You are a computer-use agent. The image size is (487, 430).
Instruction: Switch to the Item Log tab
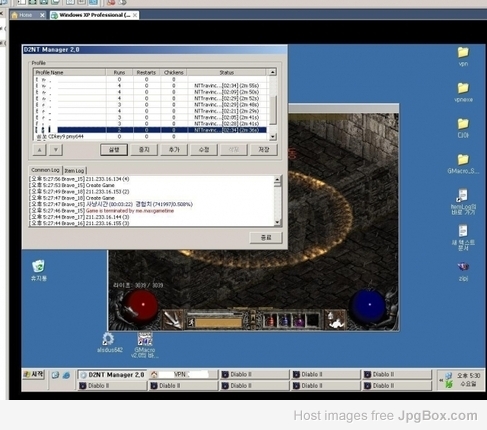74,171
